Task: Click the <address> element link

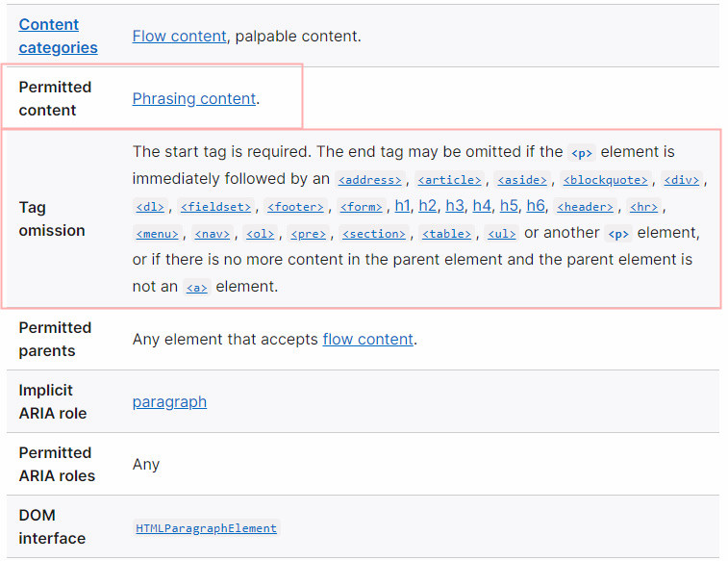Action: coord(369,180)
